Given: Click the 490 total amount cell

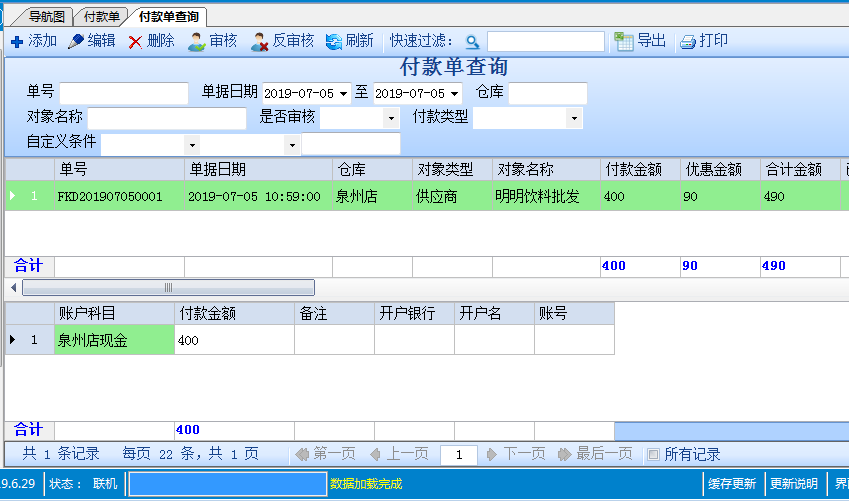Looking at the screenshot, I should click(x=800, y=196).
